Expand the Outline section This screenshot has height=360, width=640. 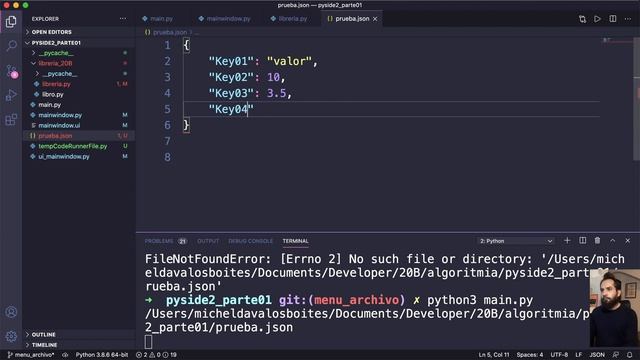43,334
